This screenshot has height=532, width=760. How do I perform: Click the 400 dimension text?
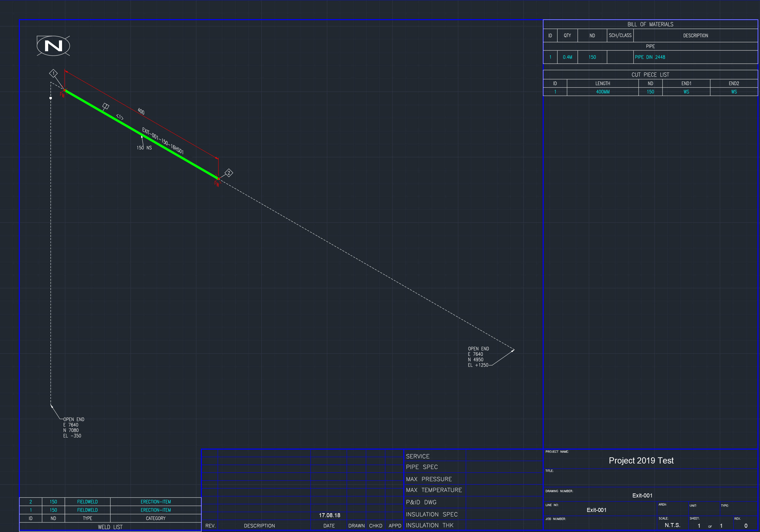coord(141,111)
